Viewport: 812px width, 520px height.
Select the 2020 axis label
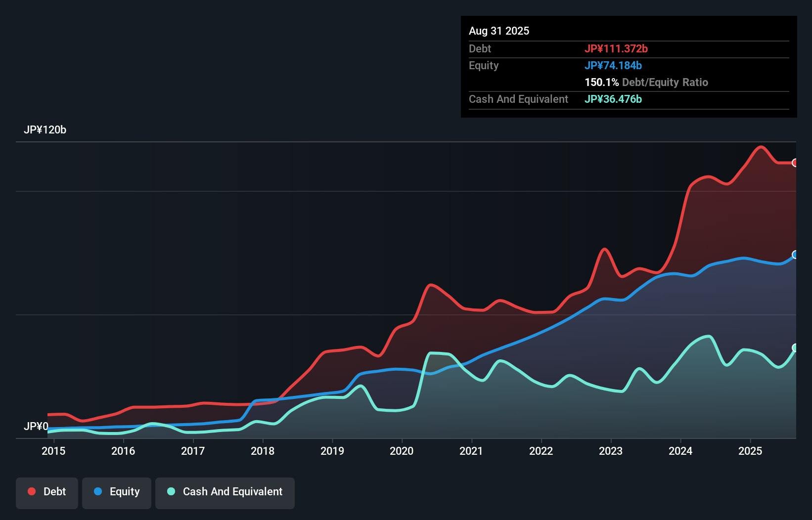pos(402,451)
